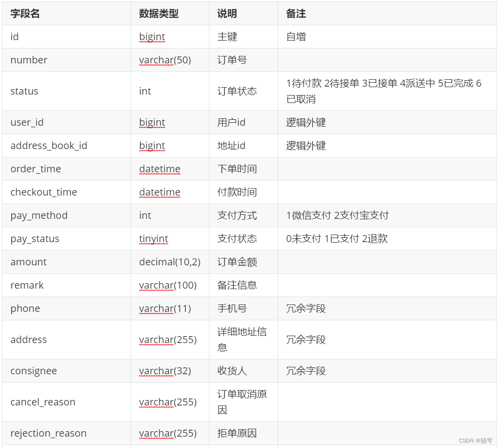Click the varchar(11) data type
Image resolution: width=500 pixels, height=448 pixels.
click(x=165, y=309)
